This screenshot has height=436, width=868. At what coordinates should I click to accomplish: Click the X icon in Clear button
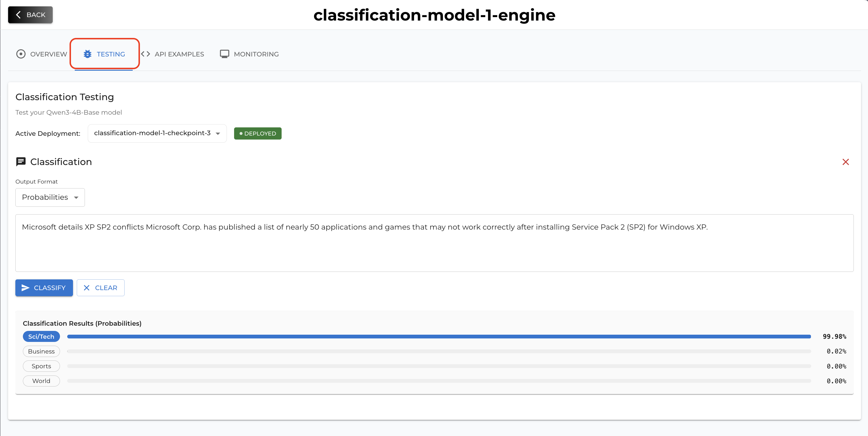[87, 288]
